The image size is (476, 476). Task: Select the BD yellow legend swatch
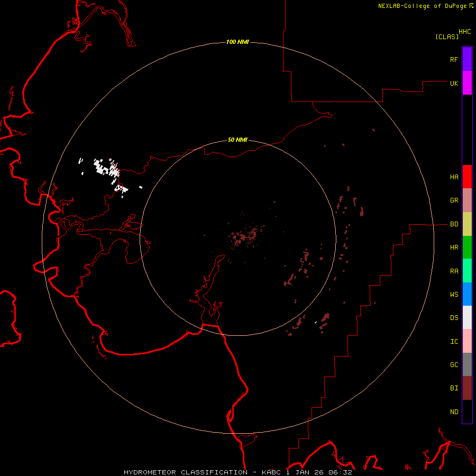[x=467, y=224]
